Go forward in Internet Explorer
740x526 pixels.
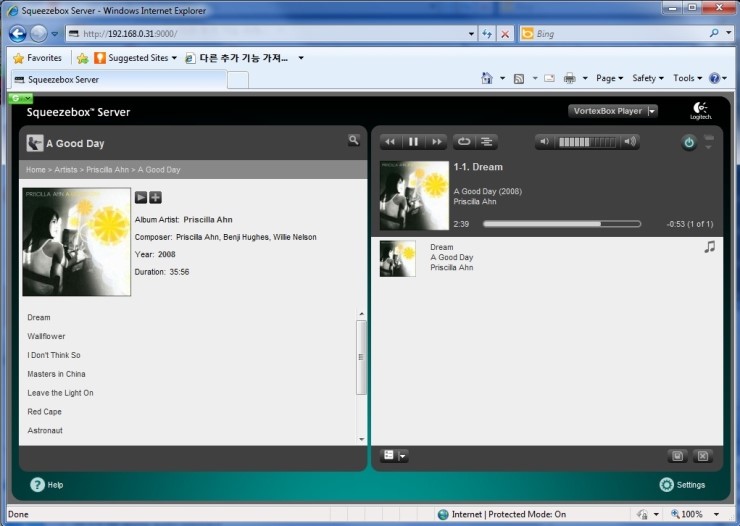39,33
